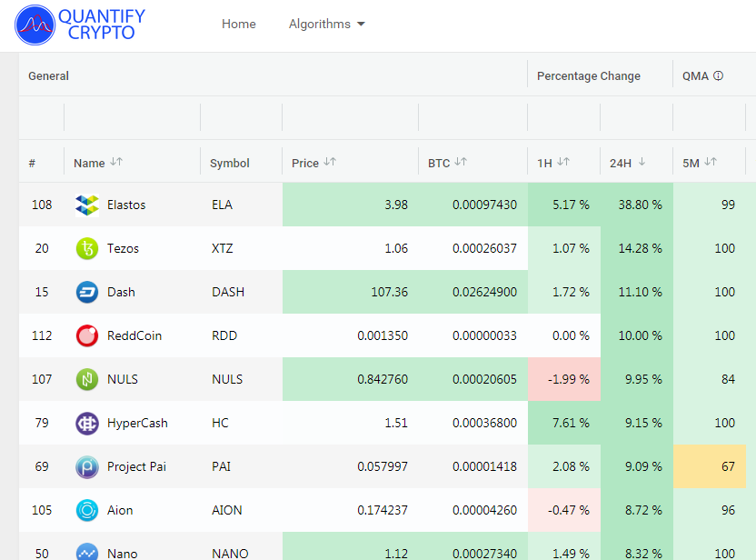Viewport: 756px width, 560px height.
Task: Click the Symbol filter field
Action: coord(241,117)
